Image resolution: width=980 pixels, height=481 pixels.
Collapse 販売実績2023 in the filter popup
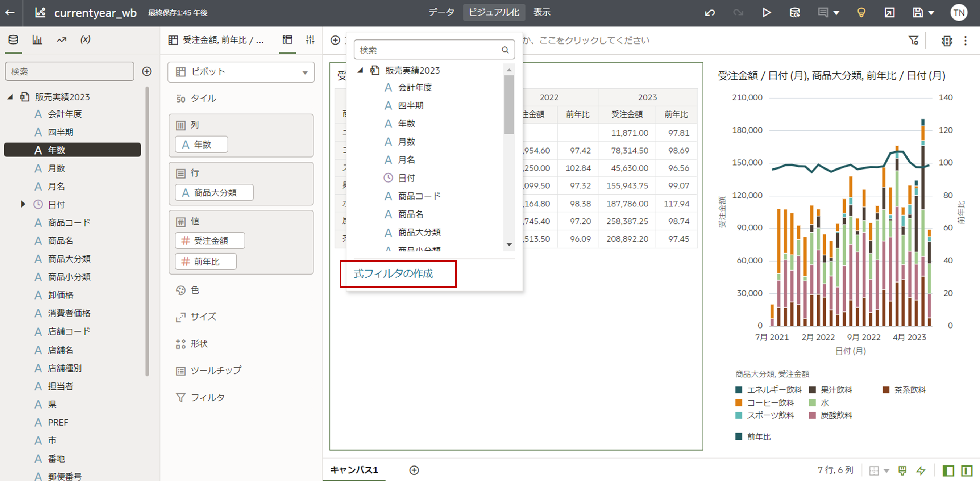360,70
